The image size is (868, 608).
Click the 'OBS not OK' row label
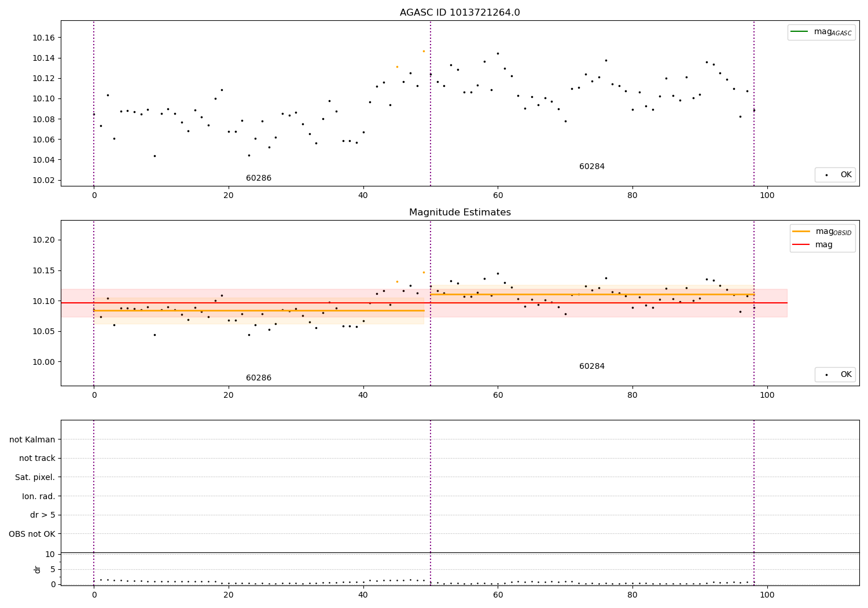[32, 534]
